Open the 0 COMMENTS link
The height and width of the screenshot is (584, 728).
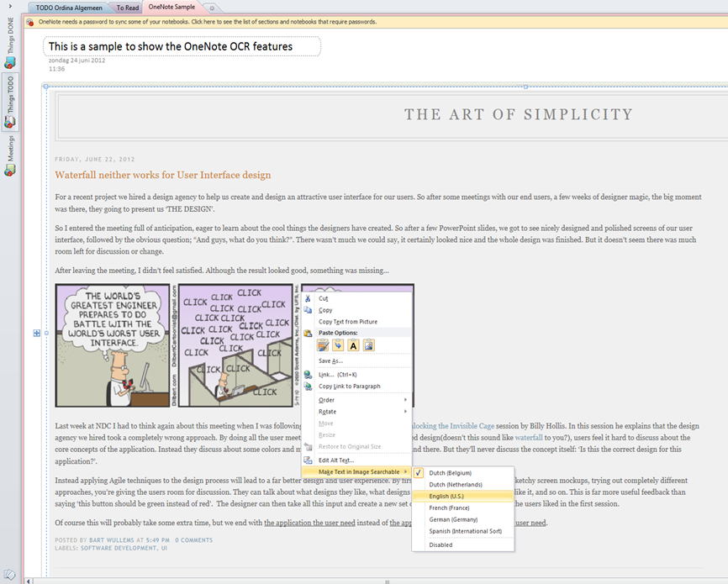[x=193, y=540]
